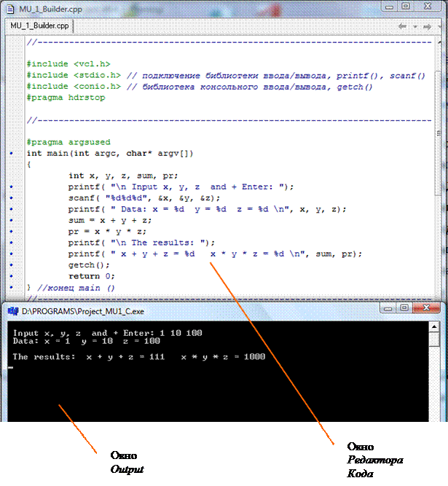
Task: Click the navigate forward arrow in editor
Action: (x=426, y=26)
